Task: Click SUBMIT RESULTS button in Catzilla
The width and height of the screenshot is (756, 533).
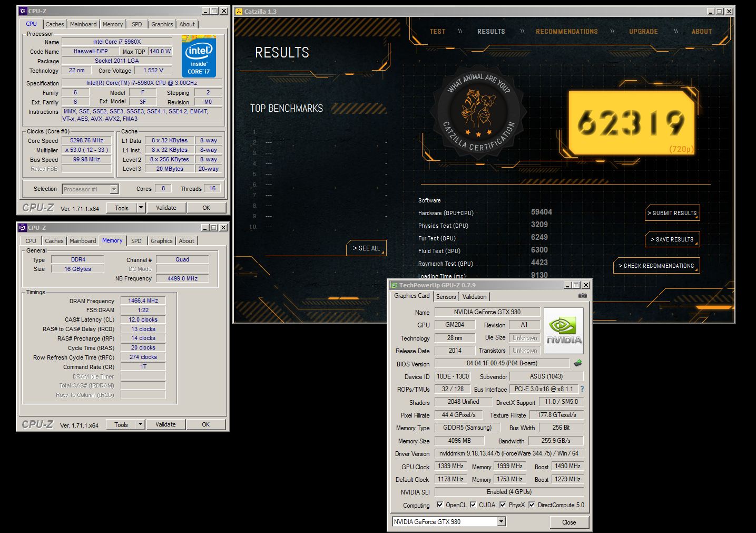Action: click(673, 213)
